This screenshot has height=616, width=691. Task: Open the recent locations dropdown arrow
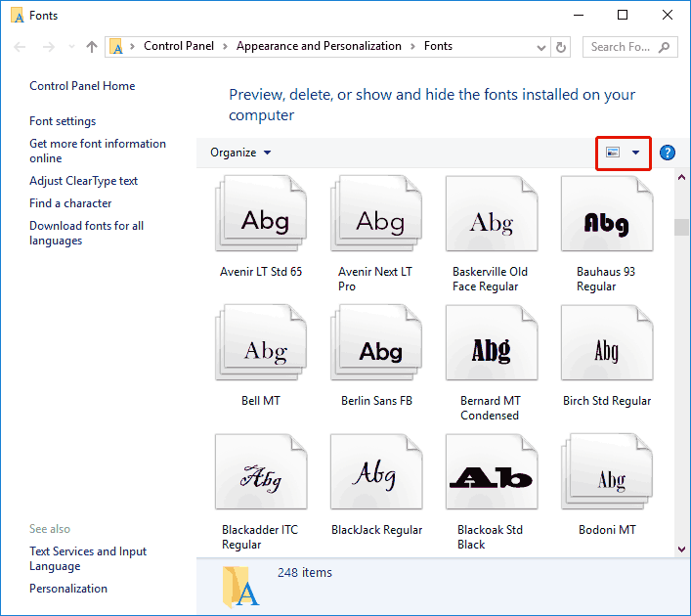point(71,47)
